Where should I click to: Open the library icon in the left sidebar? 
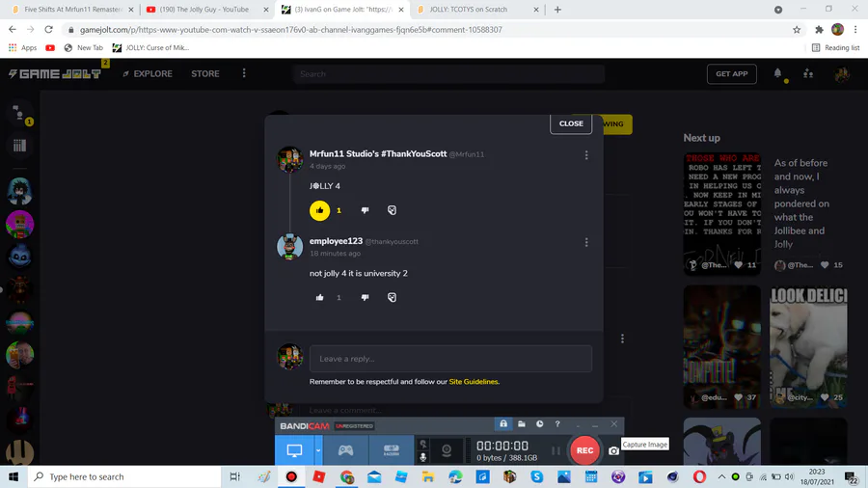point(19,145)
